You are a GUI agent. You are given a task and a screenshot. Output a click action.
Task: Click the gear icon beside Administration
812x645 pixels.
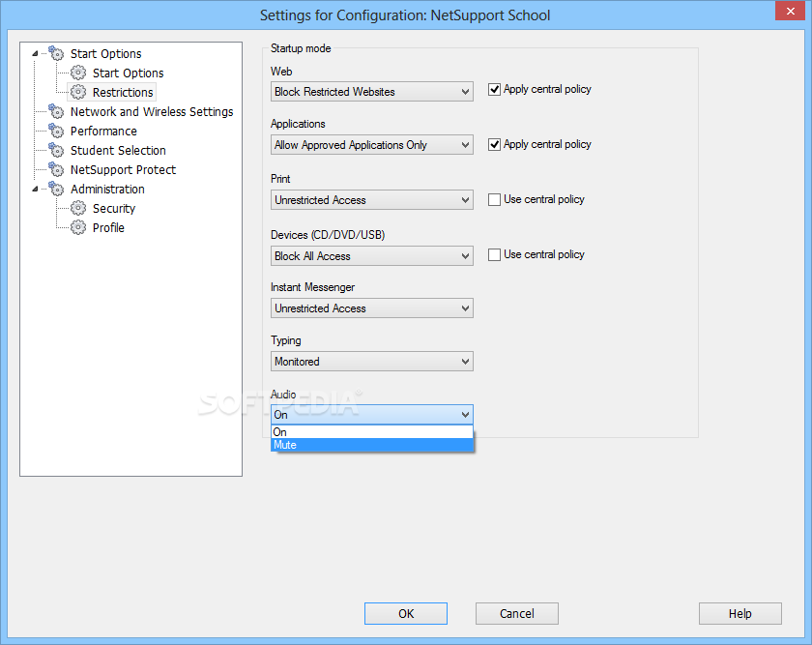pyautogui.click(x=56, y=189)
